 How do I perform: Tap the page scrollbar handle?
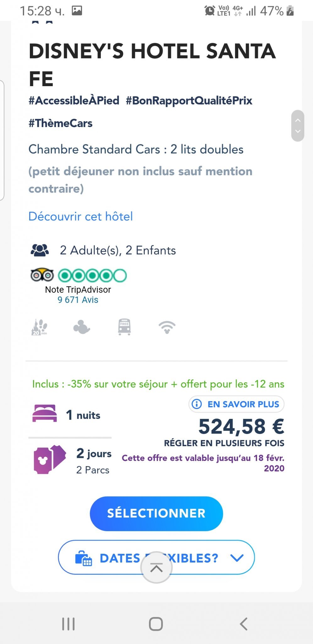[x=298, y=126]
